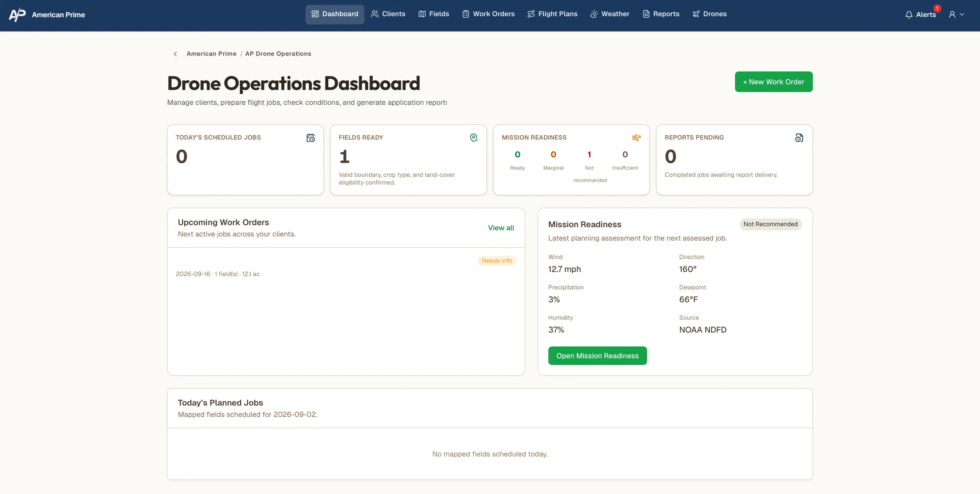Go to the Drones page
The image size is (980, 494).
710,14
